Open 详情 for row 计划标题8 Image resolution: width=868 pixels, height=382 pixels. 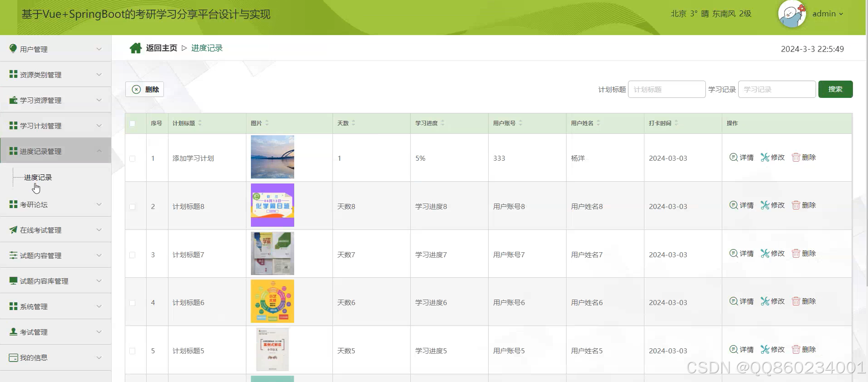point(741,205)
